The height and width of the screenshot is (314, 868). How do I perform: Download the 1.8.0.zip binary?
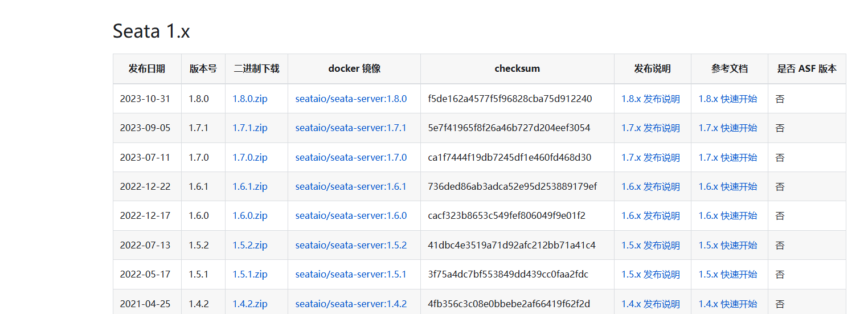point(249,99)
